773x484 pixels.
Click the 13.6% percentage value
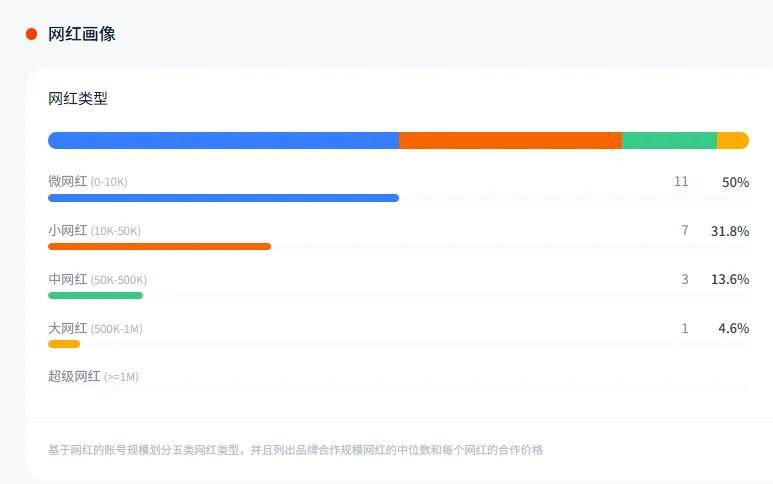pos(730,280)
